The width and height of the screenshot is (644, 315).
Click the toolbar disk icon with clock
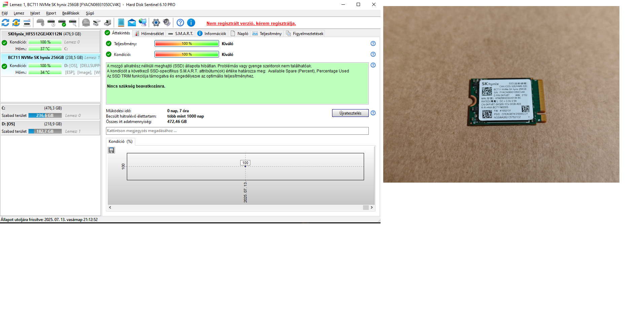coord(51,23)
